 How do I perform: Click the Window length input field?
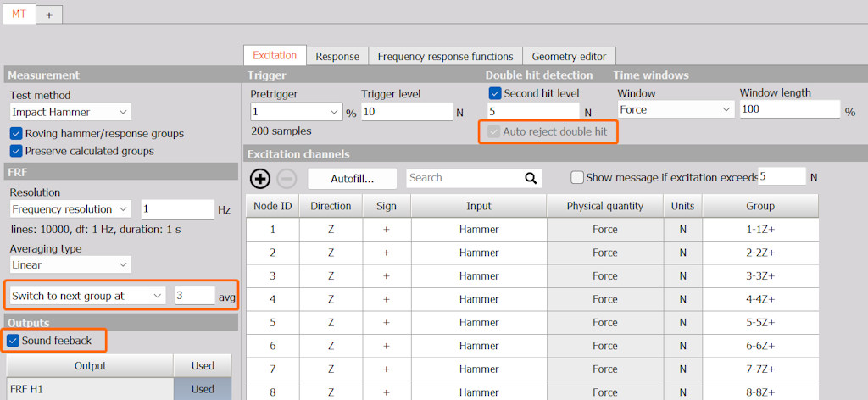pos(790,109)
